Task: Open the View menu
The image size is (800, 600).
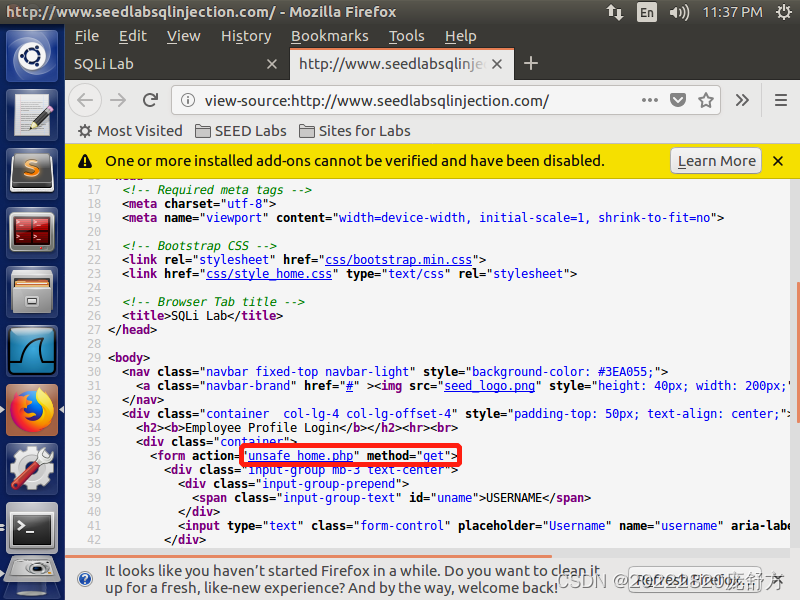Action: [183, 36]
